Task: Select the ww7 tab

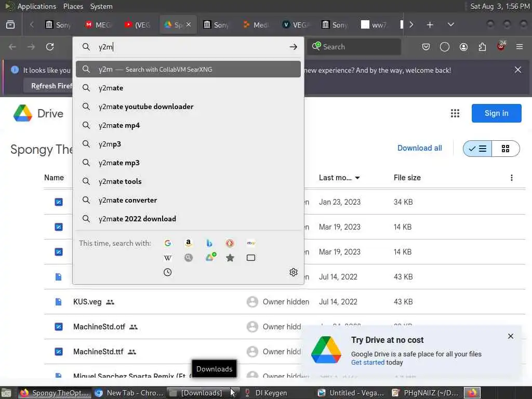Action: (x=374, y=25)
